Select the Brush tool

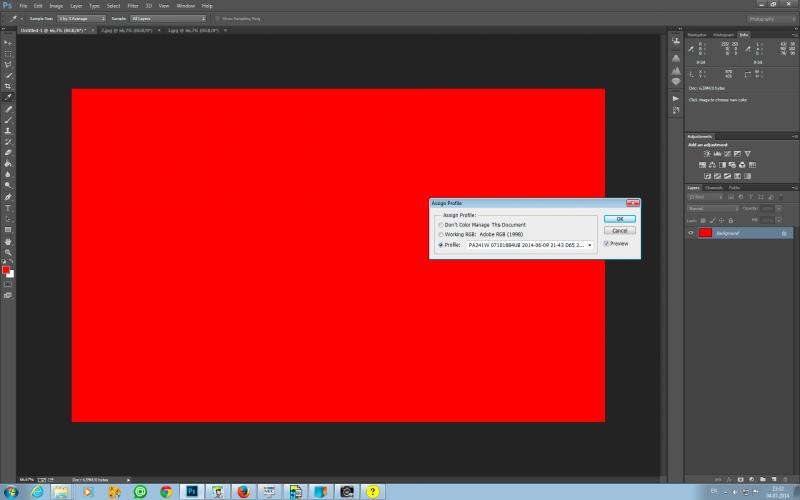[8, 120]
